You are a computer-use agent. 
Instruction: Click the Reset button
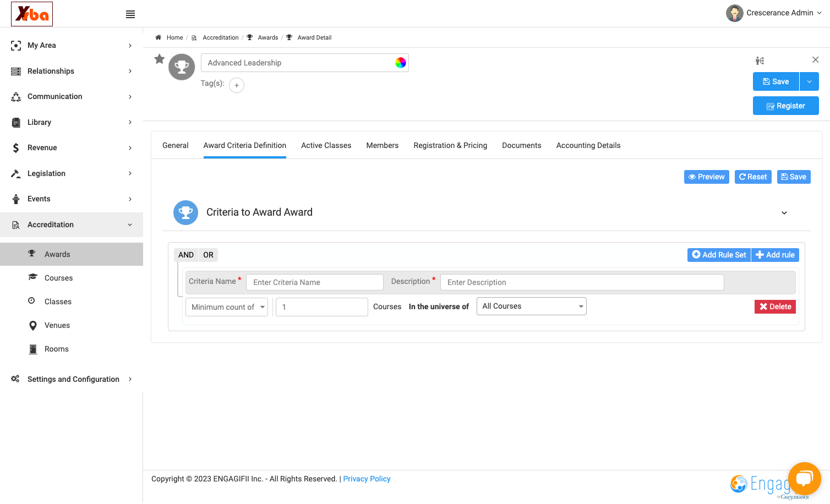753,177
